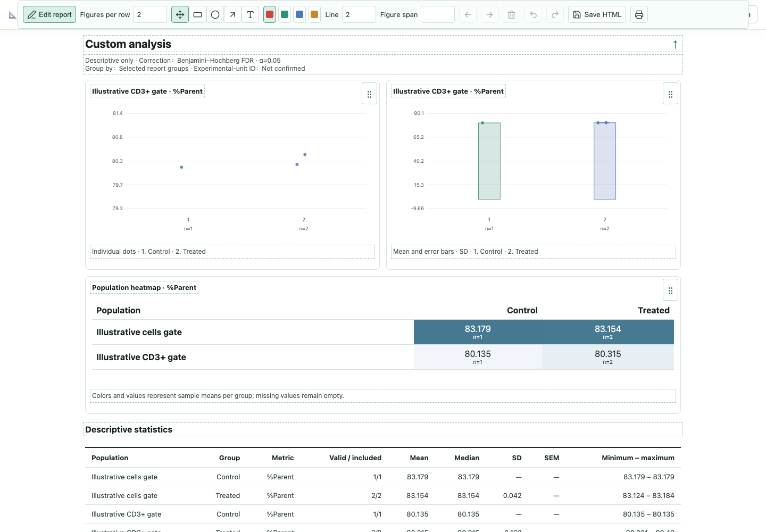Choose the red annotation color
This screenshot has width=766, height=532.
pyautogui.click(x=270, y=14)
